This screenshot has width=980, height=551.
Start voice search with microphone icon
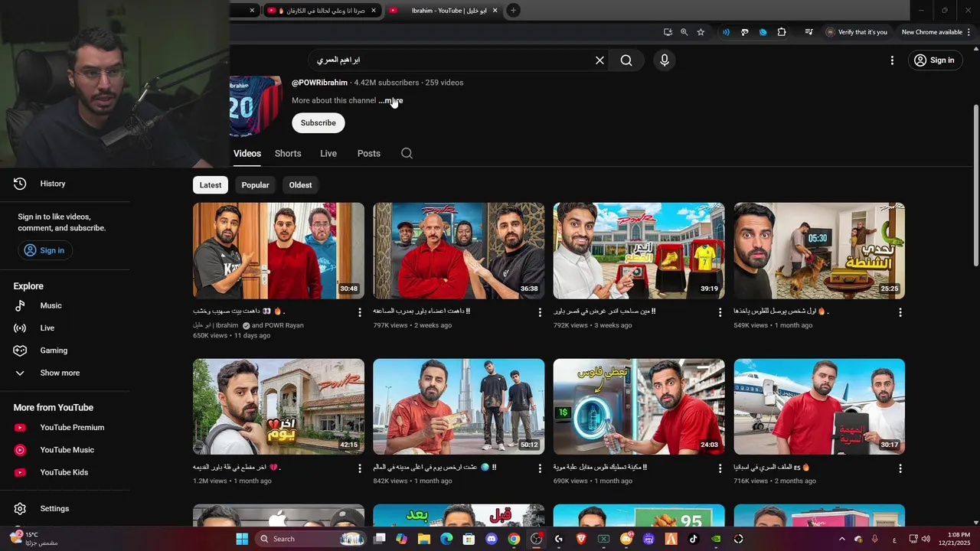(665, 60)
